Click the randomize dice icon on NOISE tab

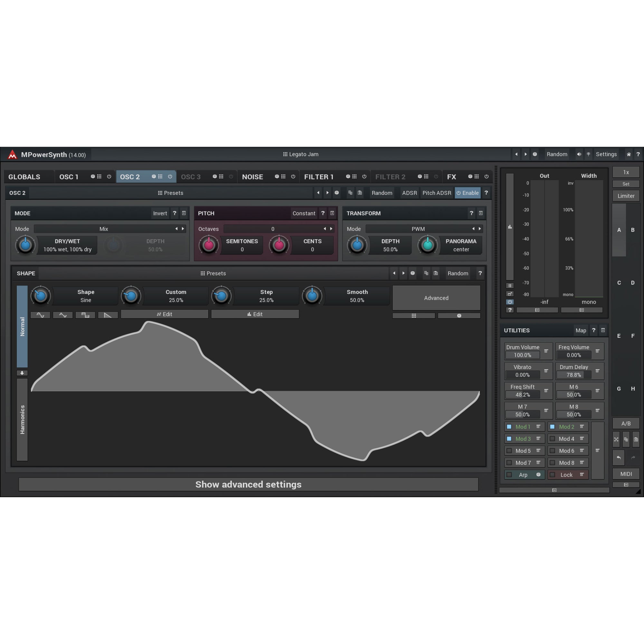coord(277,177)
